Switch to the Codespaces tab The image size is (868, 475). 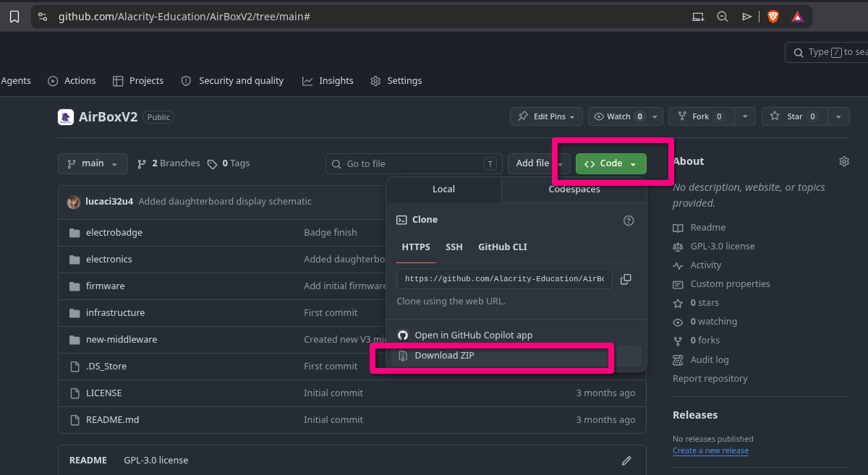574,189
